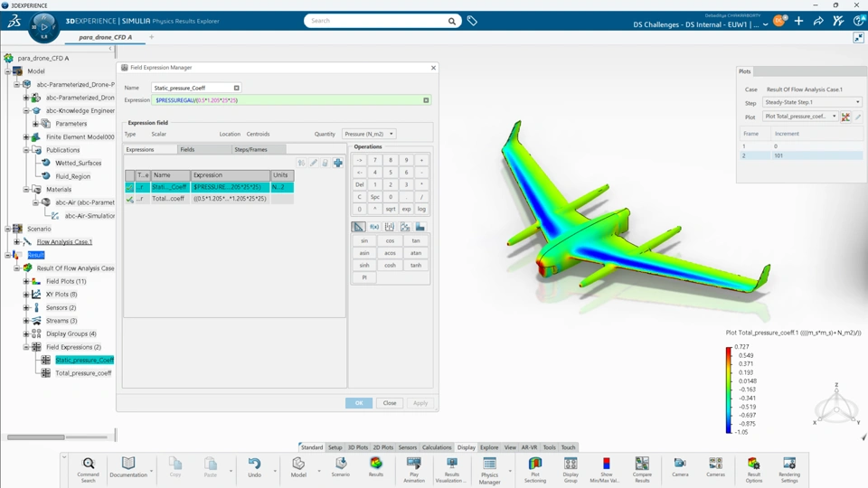Toggle the checkmark on the Static pressure Coeff row

tap(130, 187)
